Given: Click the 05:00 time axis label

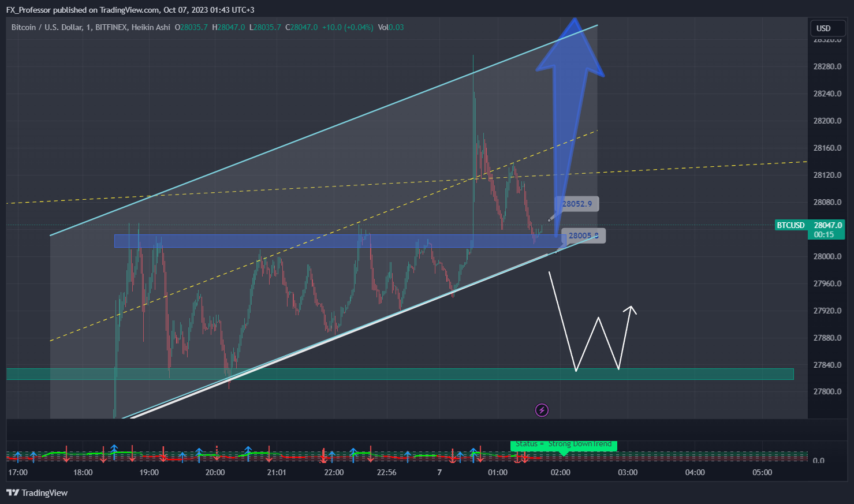Looking at the screenshot, I should (762, 472).
